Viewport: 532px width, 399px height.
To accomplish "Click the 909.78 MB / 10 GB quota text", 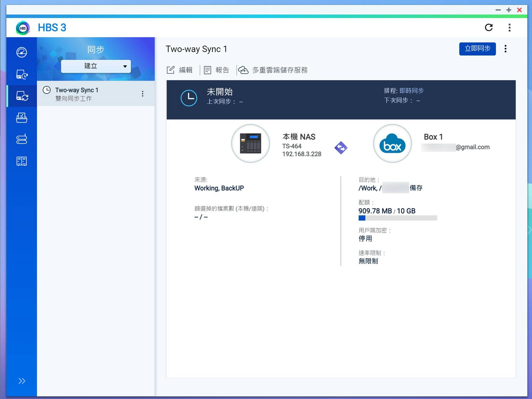I will (387, 211).
